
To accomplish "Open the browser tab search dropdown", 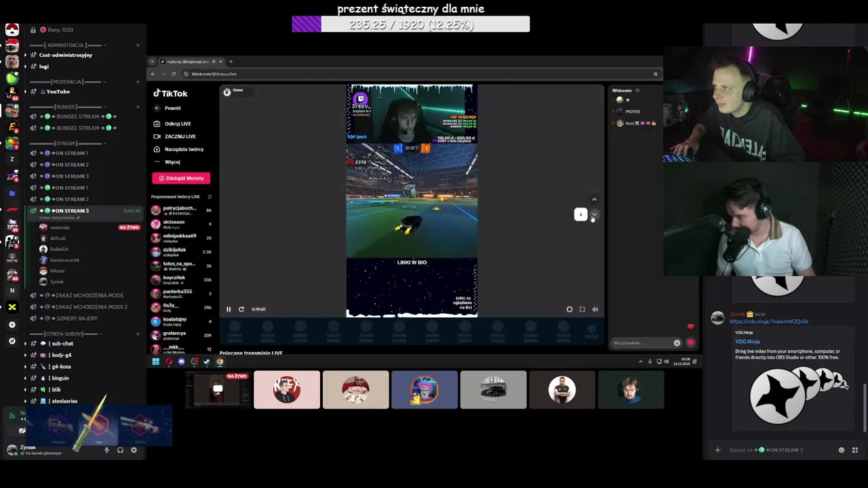I will click(152, 62).
